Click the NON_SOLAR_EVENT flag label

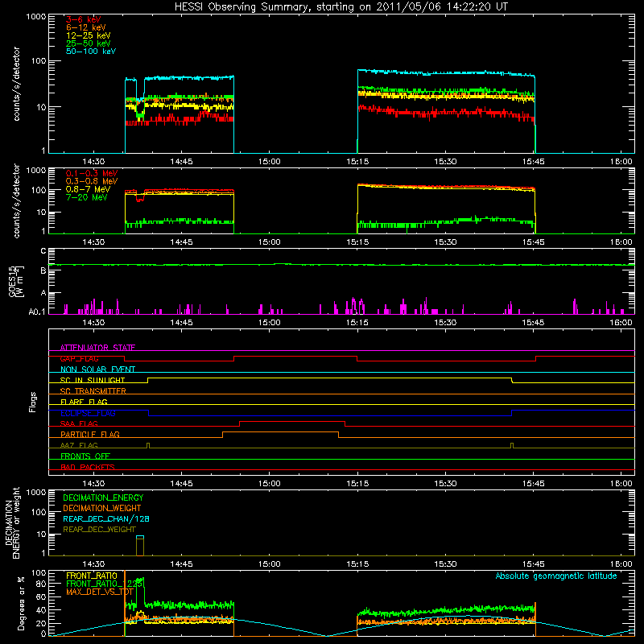tap(97, 369)
